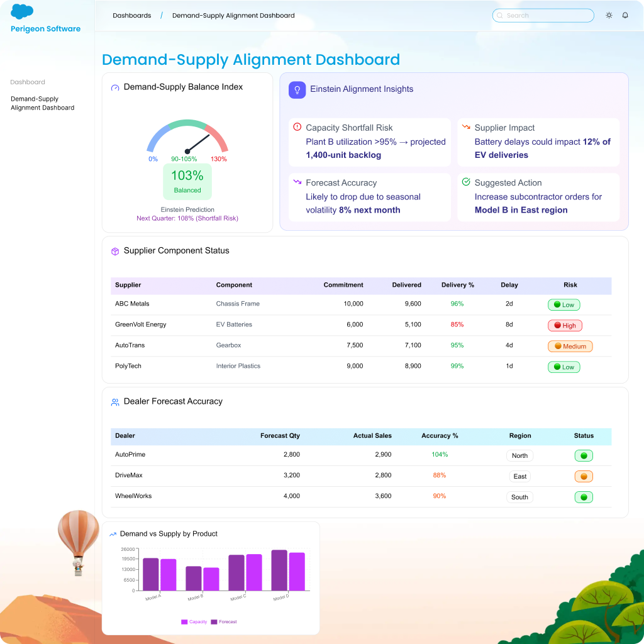
Task: Click the Salesforce cloud logo
Action: click(x=22, y=12)
